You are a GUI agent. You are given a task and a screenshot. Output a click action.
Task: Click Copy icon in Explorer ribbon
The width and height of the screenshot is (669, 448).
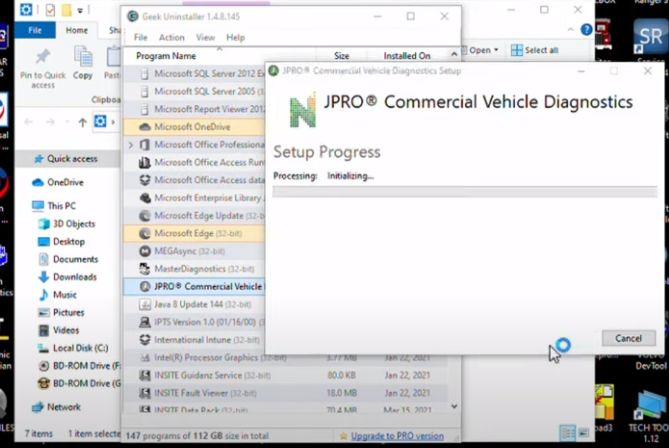83,57
